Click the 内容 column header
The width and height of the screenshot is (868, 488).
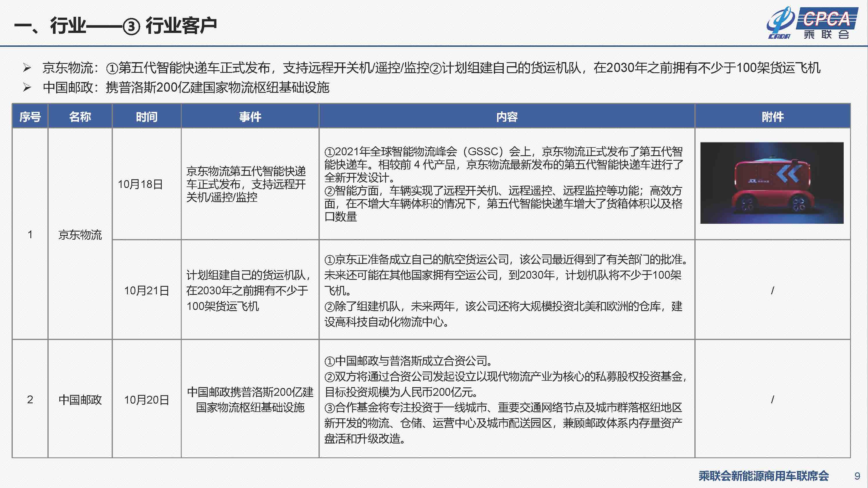pyautogui.click(x=507, y=117)
